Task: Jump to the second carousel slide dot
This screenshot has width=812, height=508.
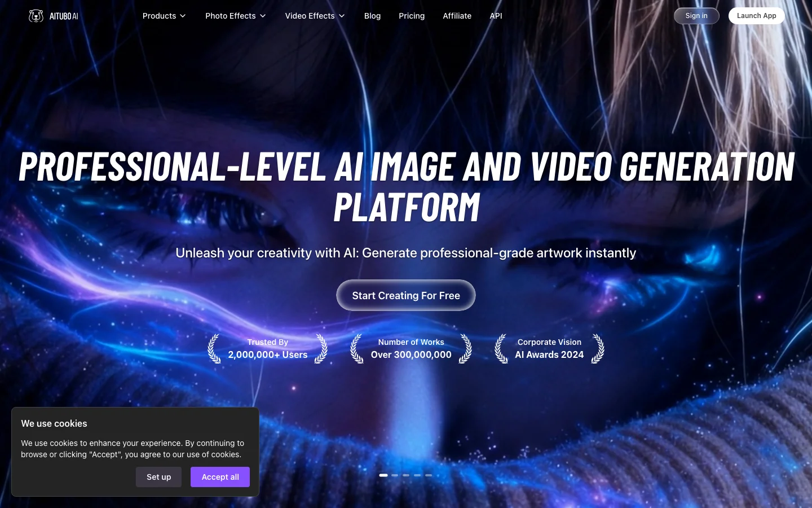Action: point(395,475)
